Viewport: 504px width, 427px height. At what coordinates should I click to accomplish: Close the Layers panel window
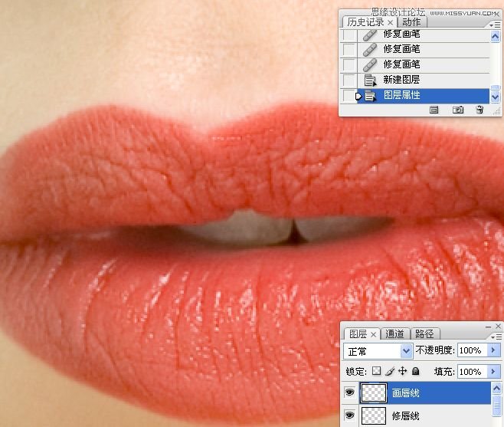pyautogui.click(x=498, y=327)
